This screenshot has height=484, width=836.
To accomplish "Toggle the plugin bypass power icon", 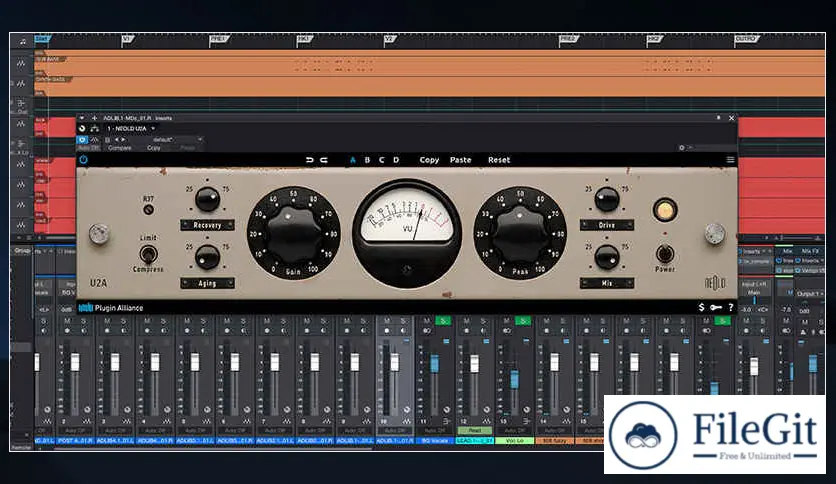I will 83,159.
